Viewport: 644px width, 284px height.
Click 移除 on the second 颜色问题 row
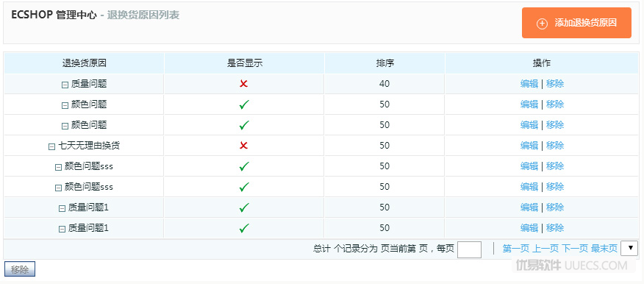tap(555, 125)
